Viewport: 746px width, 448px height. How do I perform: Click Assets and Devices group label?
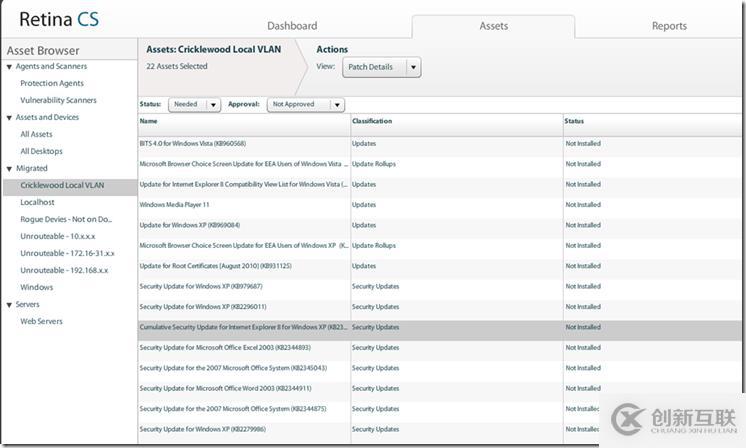(47, 117)
